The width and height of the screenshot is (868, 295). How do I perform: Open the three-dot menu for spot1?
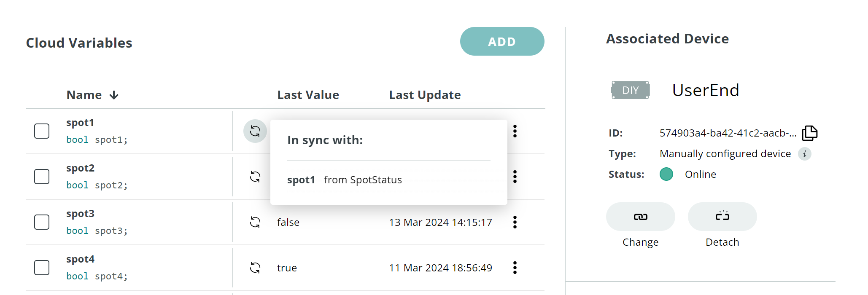(515, 131)
